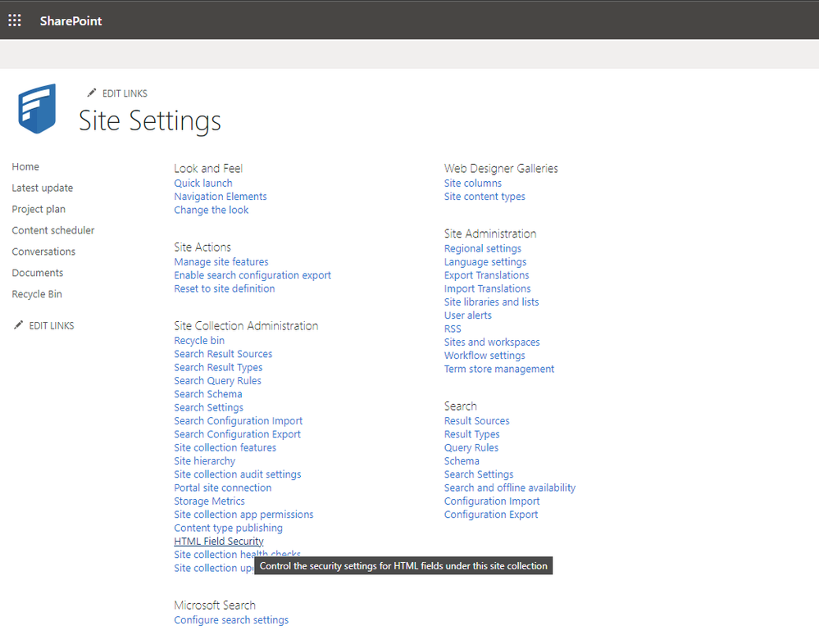
Task: Open Site collection audit settings
Action: pyautogui.click(x=238, y=474)
